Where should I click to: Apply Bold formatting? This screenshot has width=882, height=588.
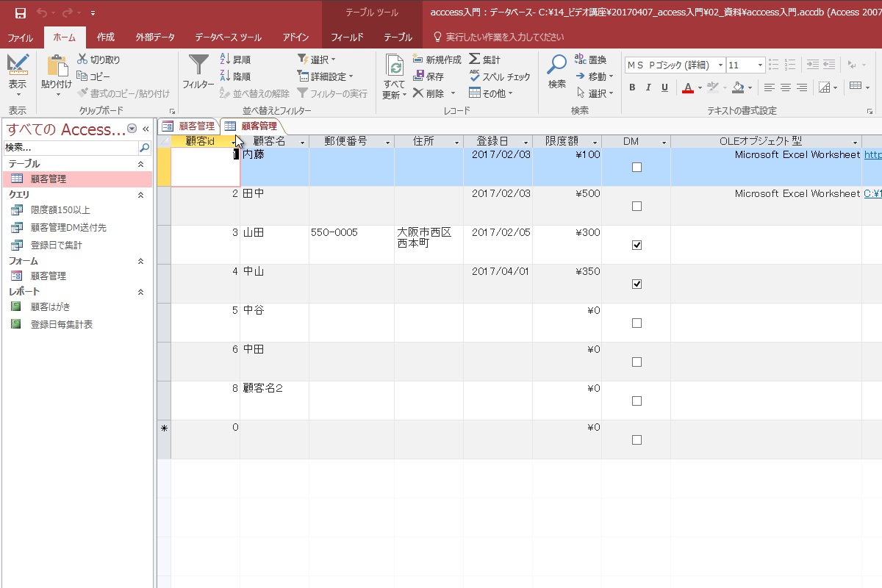(x=631, y=87)
